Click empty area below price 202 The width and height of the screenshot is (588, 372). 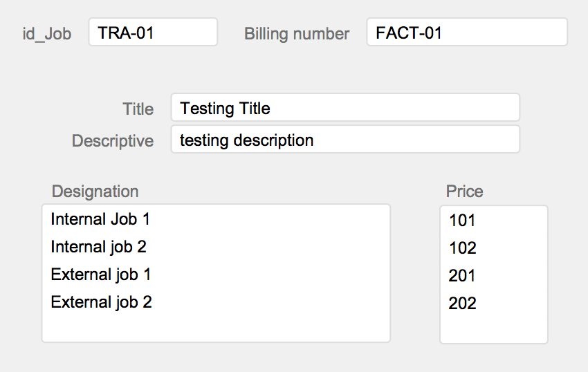pyautogui.click(x=493, y=327)
